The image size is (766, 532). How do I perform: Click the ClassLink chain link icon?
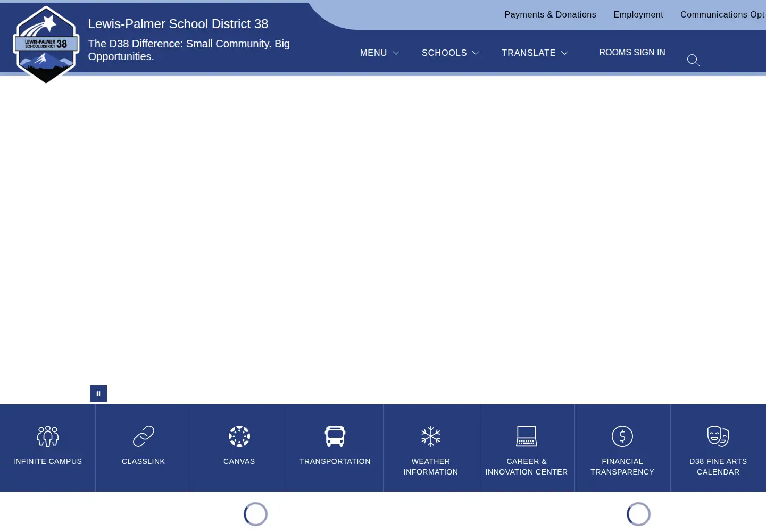tap(144, 436)
